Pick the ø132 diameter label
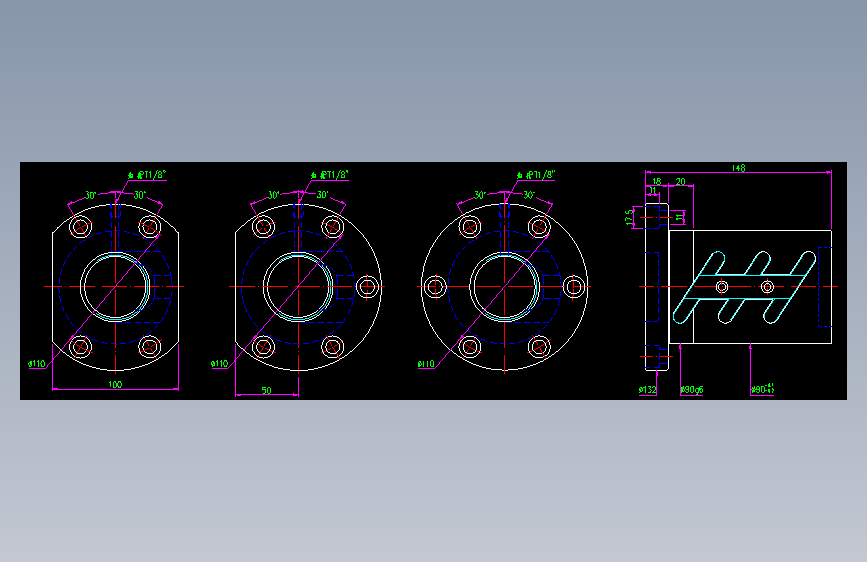Image resolution: width=867 pixels, height=562 pixels. (647, 390)
